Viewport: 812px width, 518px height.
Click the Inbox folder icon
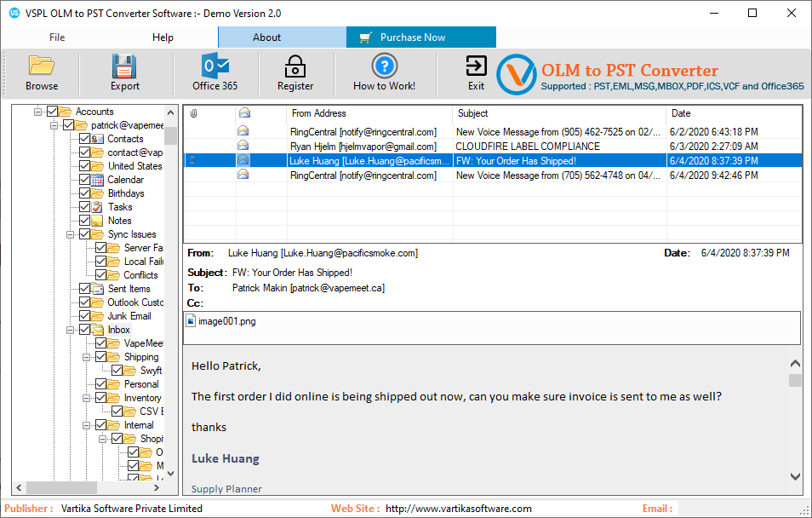click(x=97, y=330)
